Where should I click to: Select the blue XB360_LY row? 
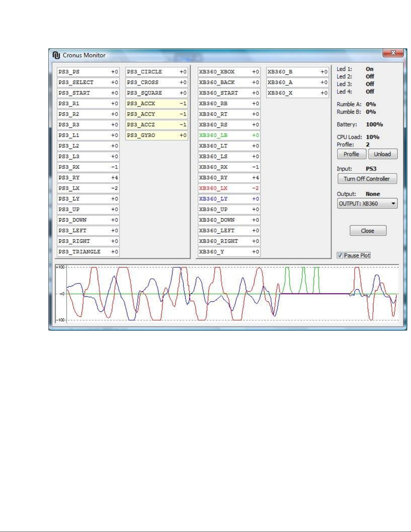[x=229, y=199]
